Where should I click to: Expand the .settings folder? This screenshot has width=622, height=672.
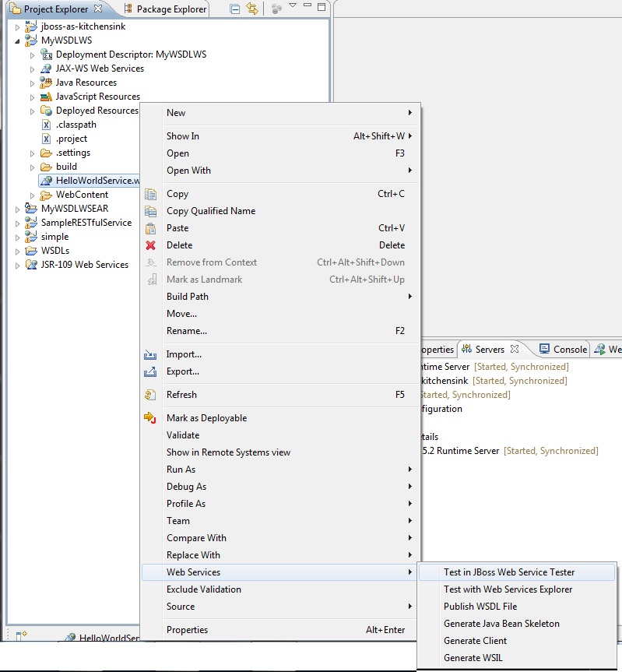[x=32, y=153]
